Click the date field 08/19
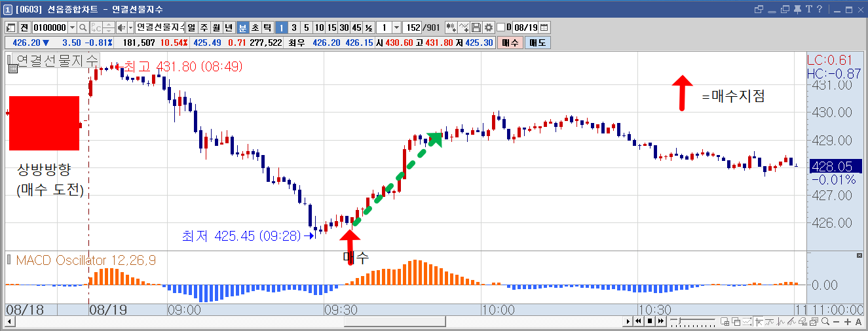 point(525,27)
